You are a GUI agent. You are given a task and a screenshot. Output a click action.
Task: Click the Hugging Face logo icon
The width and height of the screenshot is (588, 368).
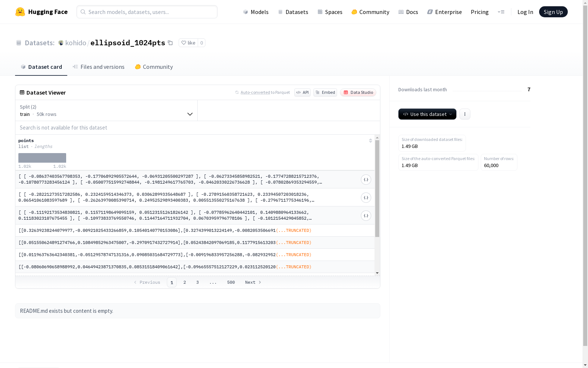pyautogui.click(x=20, y=12)
